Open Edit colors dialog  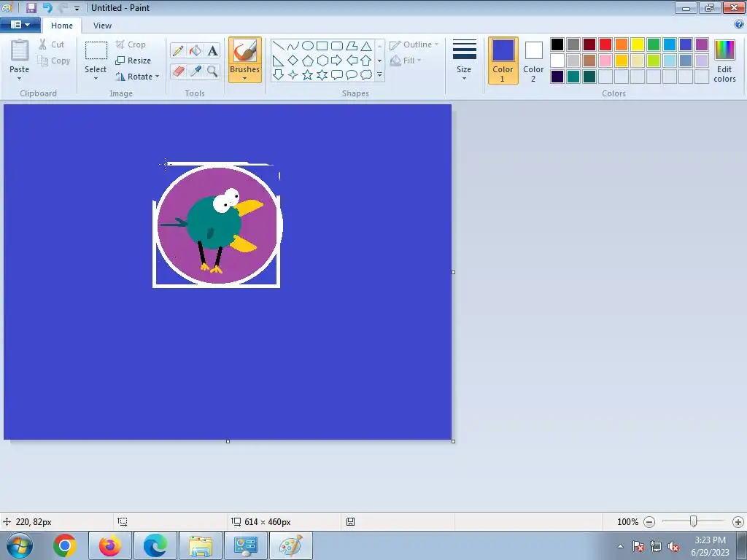(x=724, y=61)
